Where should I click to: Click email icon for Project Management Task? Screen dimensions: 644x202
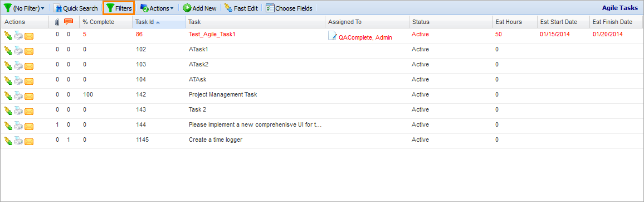click(x=29, y=96)
